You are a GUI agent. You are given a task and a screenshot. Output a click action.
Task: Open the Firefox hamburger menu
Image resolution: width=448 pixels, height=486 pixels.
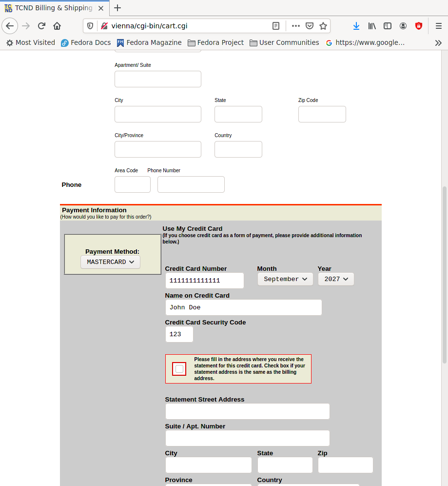click(x=438, y=26)
